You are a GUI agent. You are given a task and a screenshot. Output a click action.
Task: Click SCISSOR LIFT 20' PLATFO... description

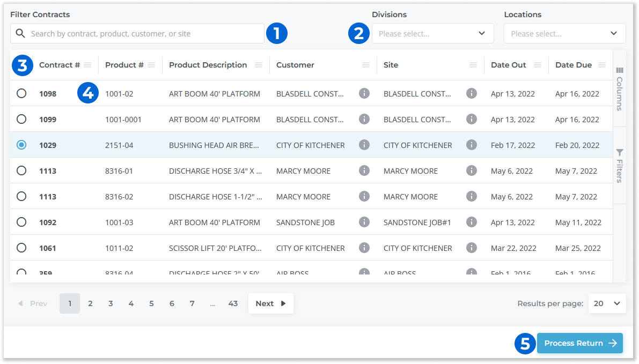point(215,248)
